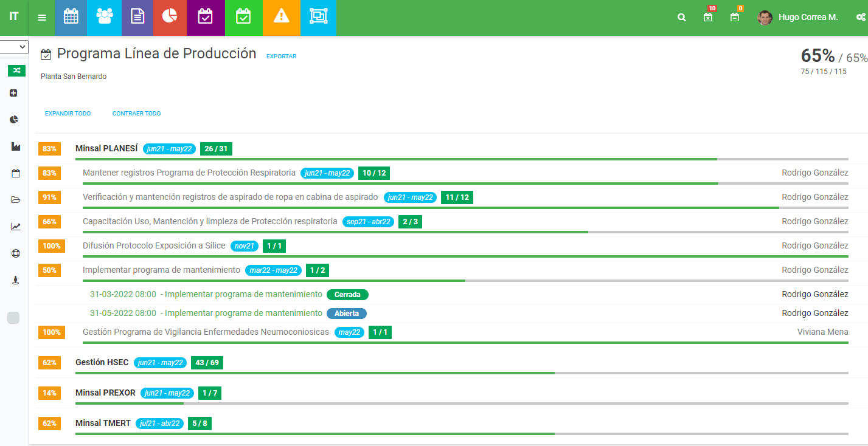Open the orange warning triangle module

(281, 18)
